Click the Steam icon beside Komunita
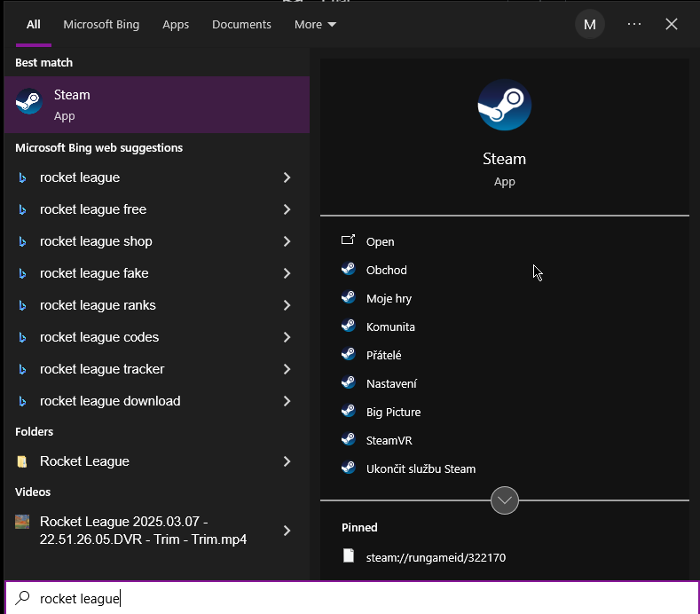Viewport: 700px width, 614px height. point(348,326)
